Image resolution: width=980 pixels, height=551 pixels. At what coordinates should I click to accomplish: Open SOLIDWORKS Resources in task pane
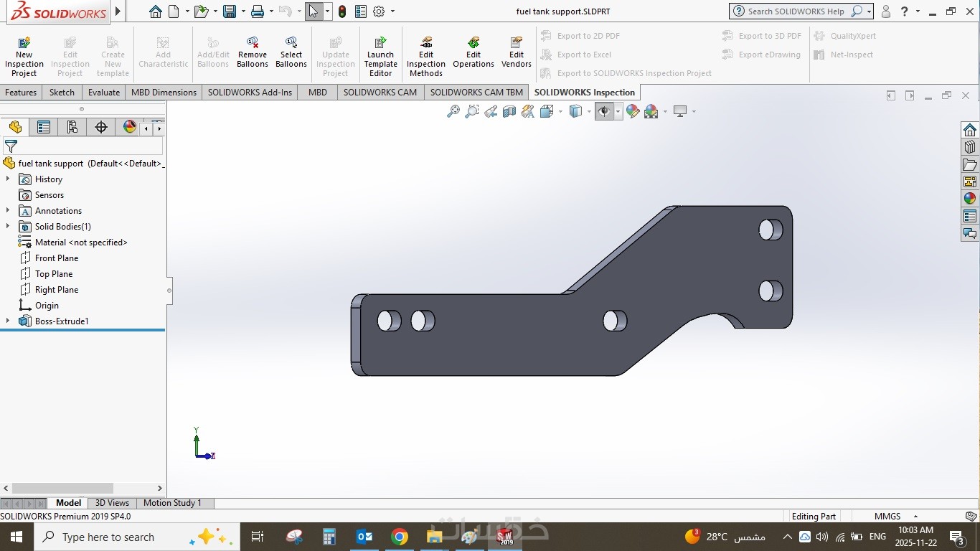[970, 130]
